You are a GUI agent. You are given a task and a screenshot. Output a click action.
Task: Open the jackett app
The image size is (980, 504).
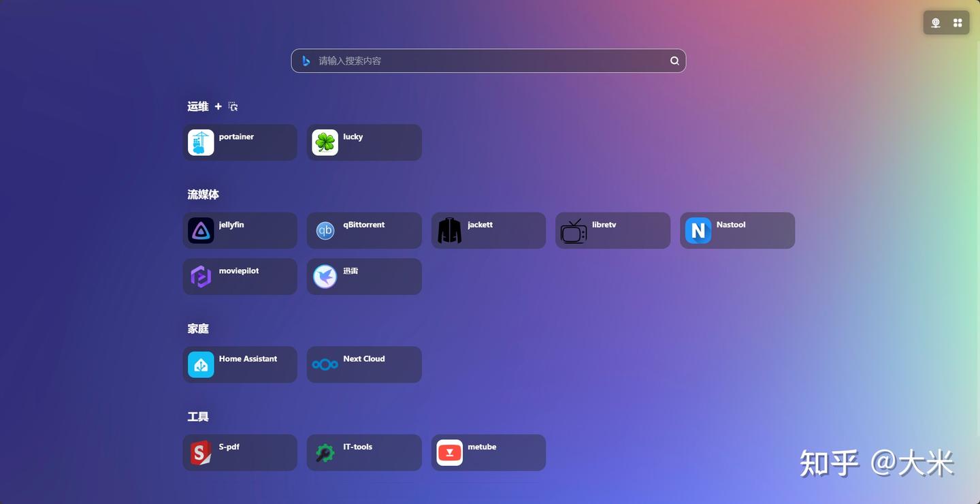click(488, 230)
